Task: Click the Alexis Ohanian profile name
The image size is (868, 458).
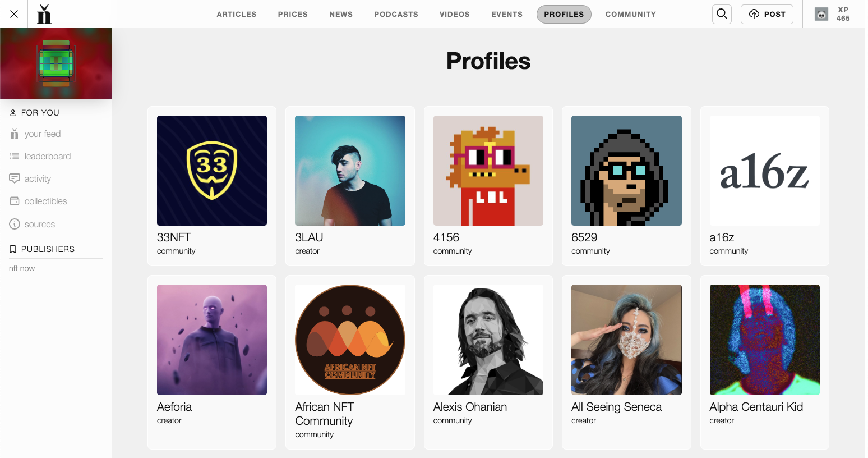Action: [470, 407]
